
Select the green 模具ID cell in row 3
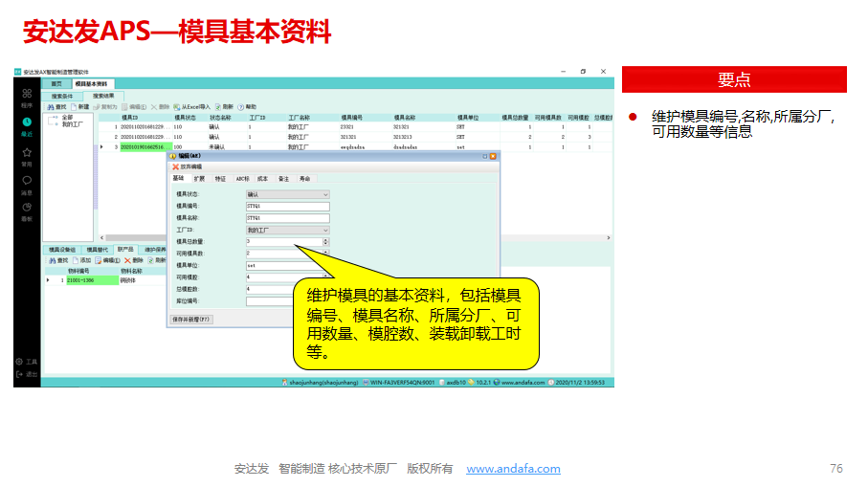pos(146,147)
